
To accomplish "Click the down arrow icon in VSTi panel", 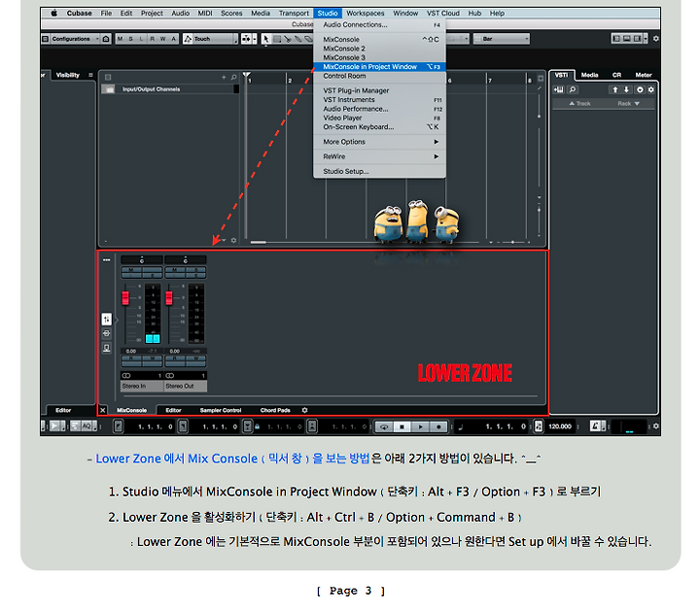I will [627, 89].
